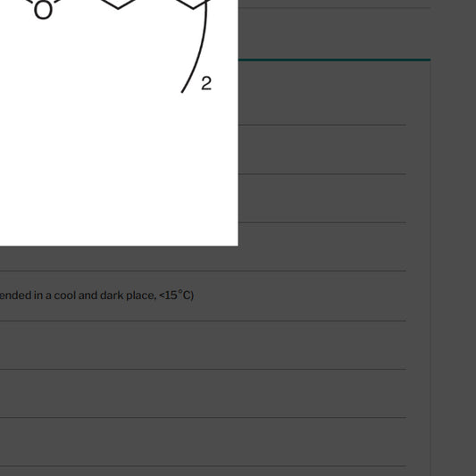Image resolution: width=476 pixels, height=476 pixels.
Task: Click the word 'cool' in storage note
Action: [64, 296]
